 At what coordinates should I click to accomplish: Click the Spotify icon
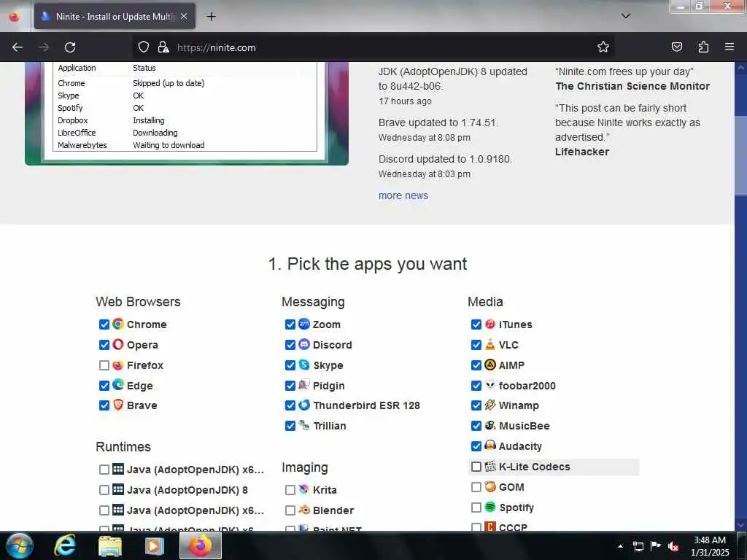click(x=489, y=507)
